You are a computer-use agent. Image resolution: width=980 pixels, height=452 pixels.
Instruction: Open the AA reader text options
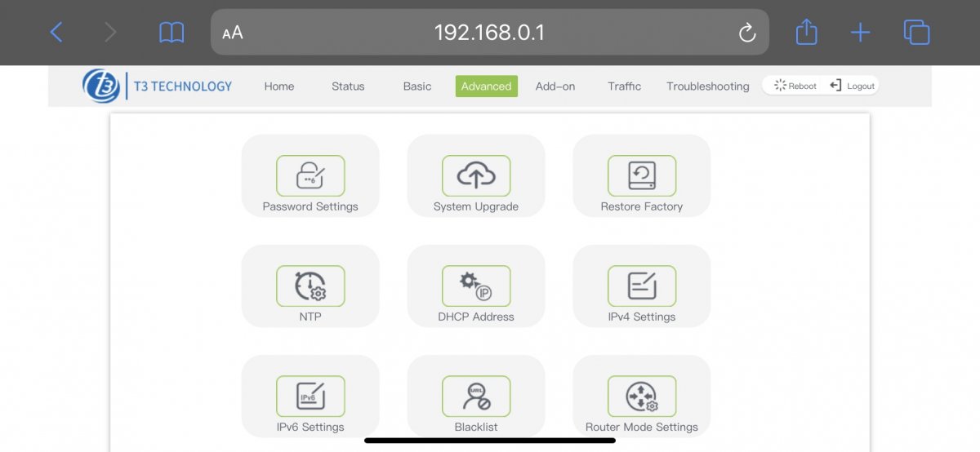pyautogui.click(x=233, y=33)
